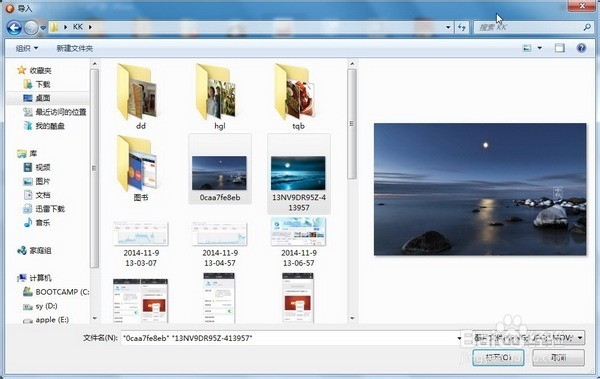Open the address bar history dropdown

[x=448, y=27]
